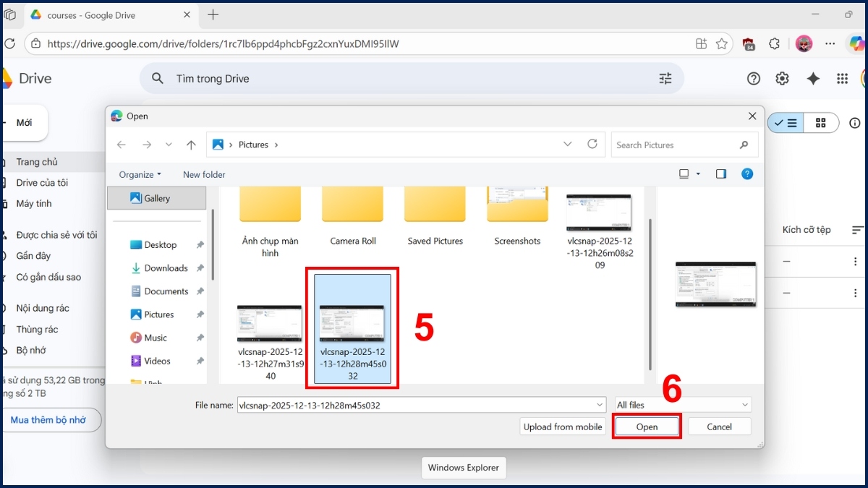Select the Saved Pictures folder
Image resolution: width=868 pixels, height=488 pixels.
pyautogui.click(x=435, y=217)
